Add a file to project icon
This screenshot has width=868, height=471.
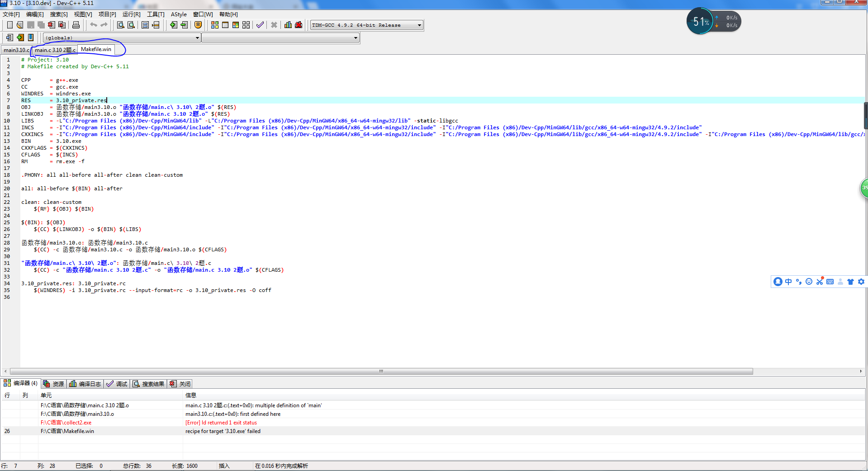point(174,25)
